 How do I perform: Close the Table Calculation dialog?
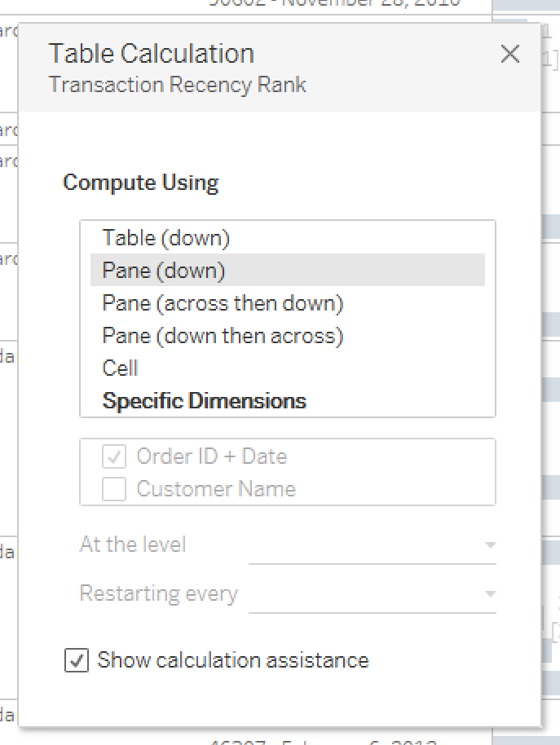pos(510,54)
